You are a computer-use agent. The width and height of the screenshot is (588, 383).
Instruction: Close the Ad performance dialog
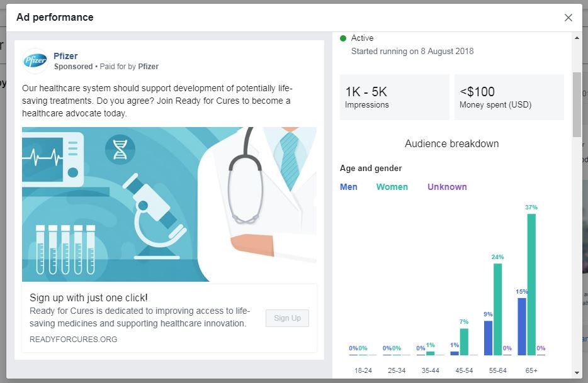point(568,18)
